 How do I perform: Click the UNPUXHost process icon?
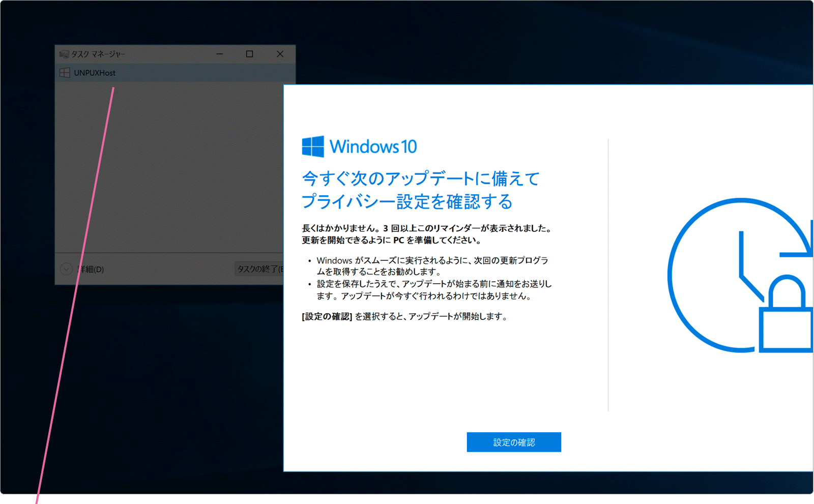coord(65,73)
